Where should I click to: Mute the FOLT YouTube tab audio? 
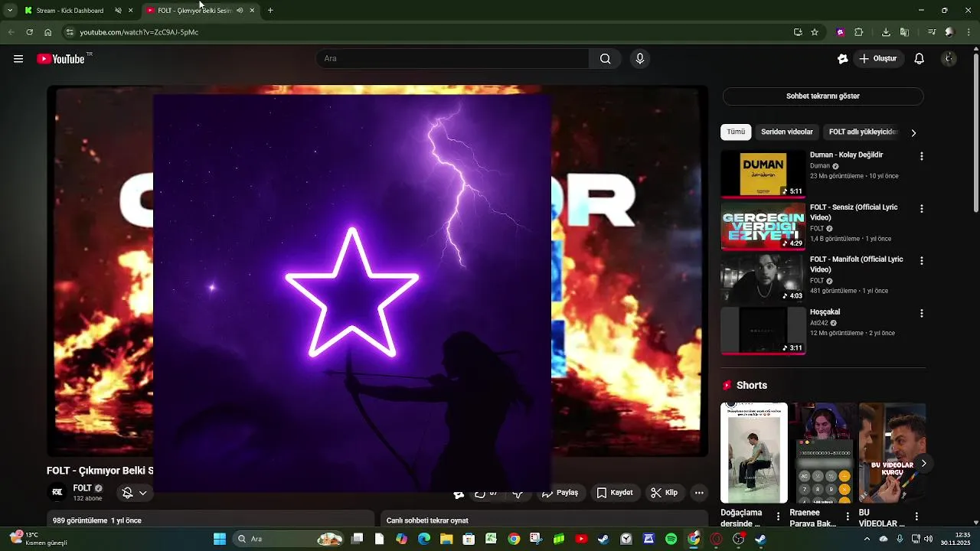[x=240, y=11]
